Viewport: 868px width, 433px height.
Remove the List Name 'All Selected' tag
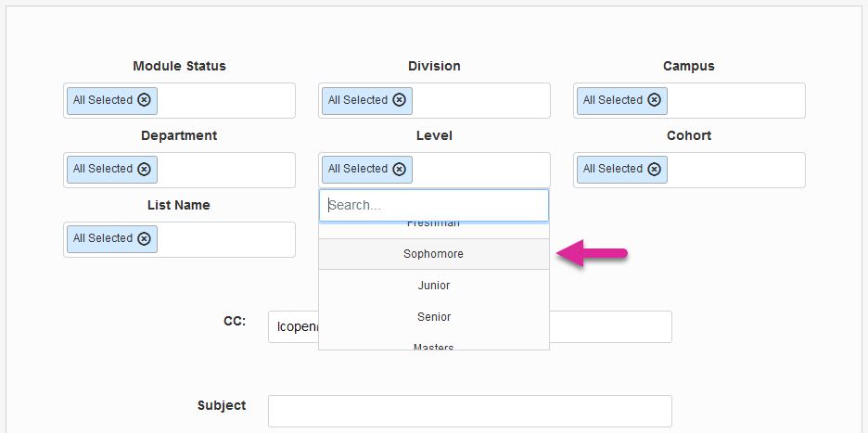tap(144, 238)
